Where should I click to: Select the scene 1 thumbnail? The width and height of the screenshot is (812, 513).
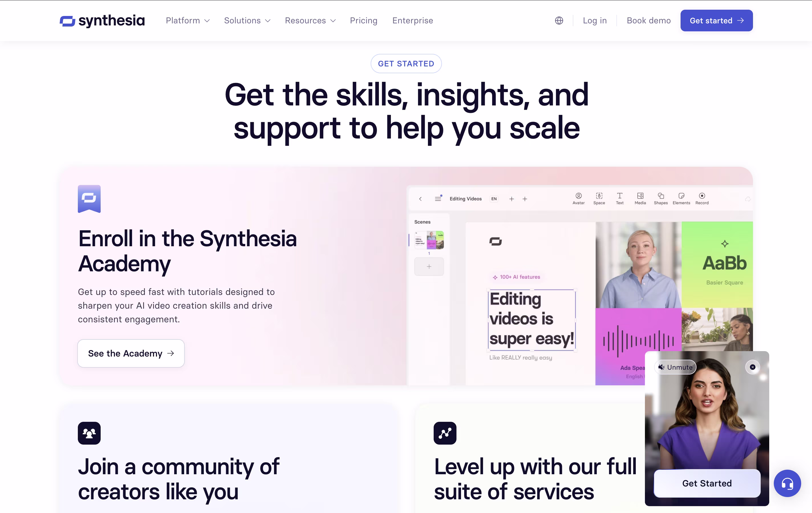click(x=429, y=240)
